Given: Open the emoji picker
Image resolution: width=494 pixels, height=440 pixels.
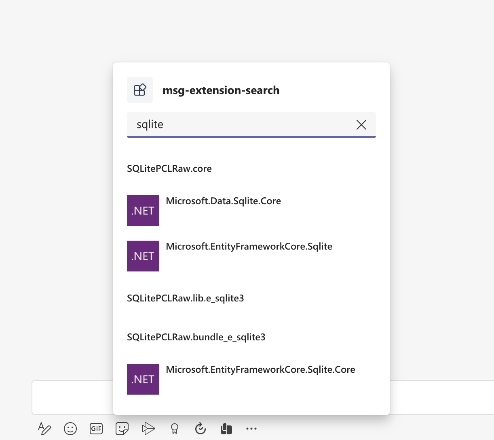Looking at the screenshot, I should tap(70, 428).
